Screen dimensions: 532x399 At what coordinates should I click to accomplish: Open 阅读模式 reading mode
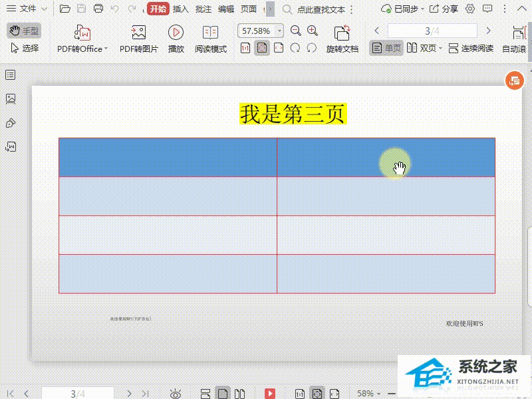coord(210,38)
